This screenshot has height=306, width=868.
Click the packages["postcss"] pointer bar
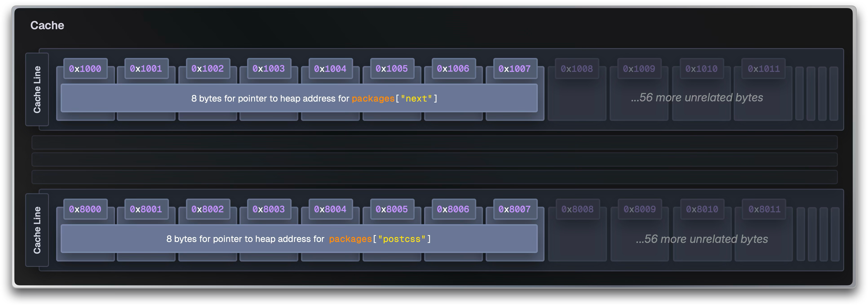click(x=299, y=239)
